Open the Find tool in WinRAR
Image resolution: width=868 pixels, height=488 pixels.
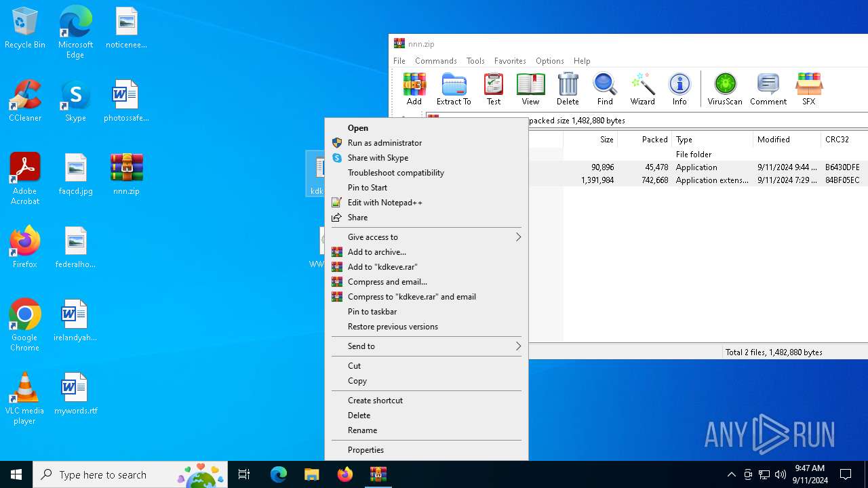(x=605, y=89)
